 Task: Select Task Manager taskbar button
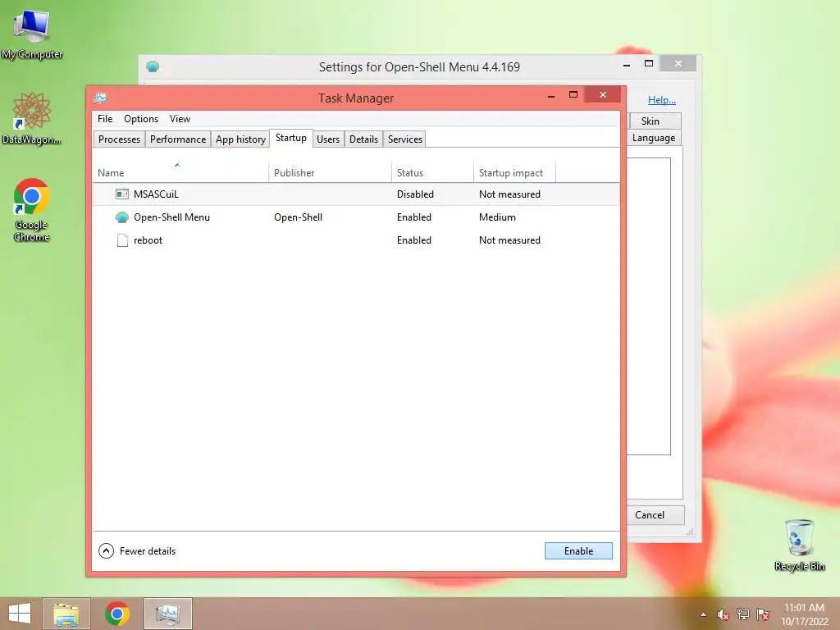[x=168, y=614]
